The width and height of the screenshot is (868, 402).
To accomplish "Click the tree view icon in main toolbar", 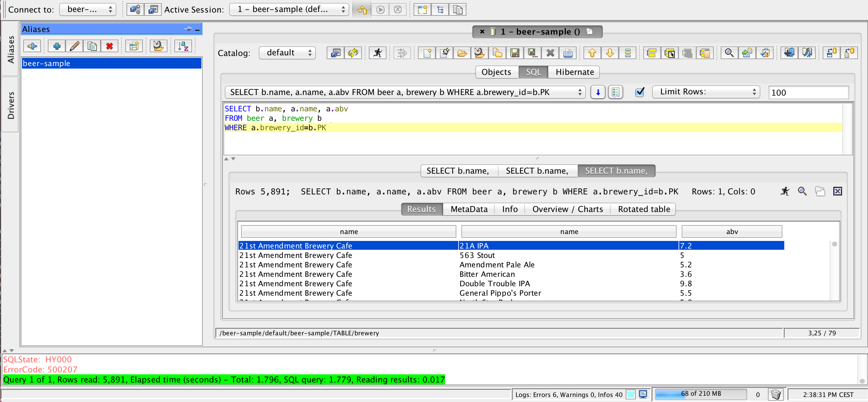I will pyautogui.click(x=440, y=10).
